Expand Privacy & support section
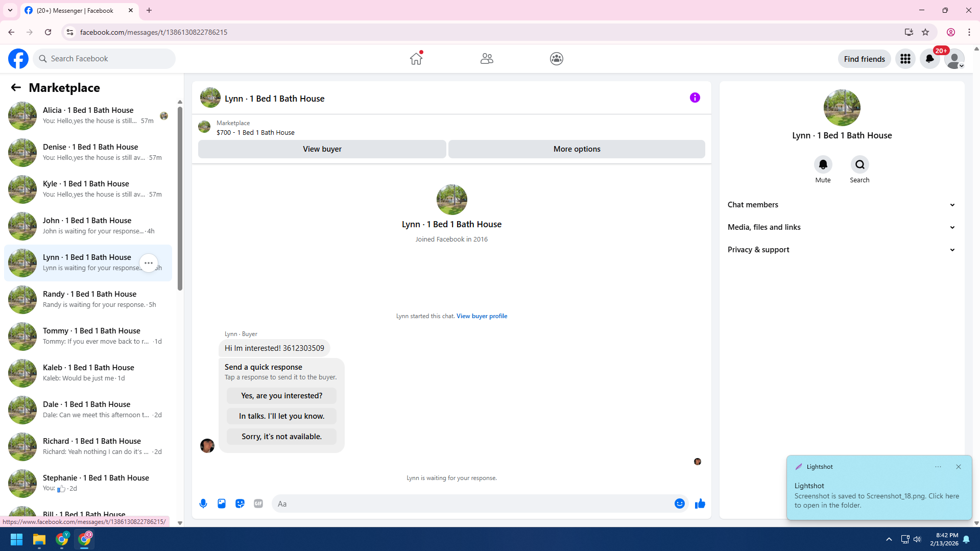The height and width of the screenshot is (551, 980). click(842, 250)
